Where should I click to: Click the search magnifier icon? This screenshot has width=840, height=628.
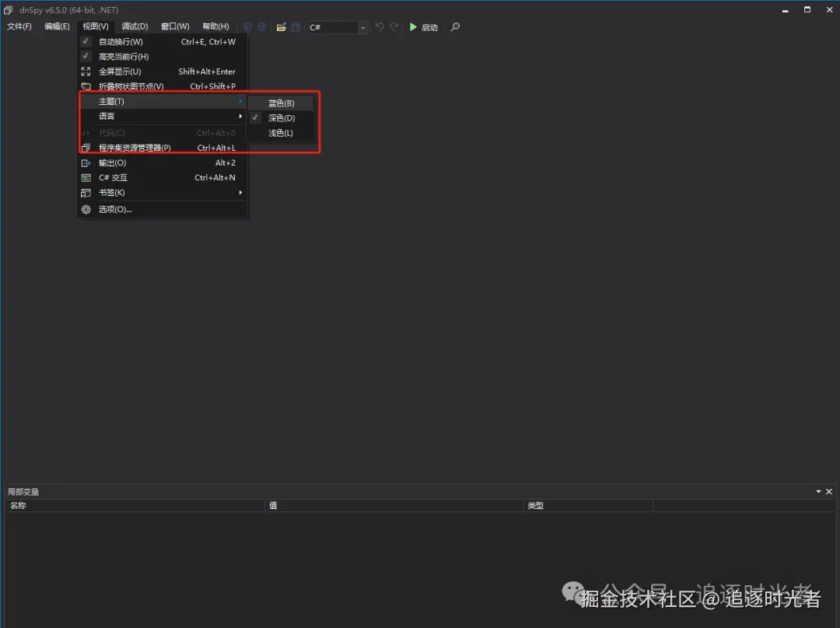455,26
